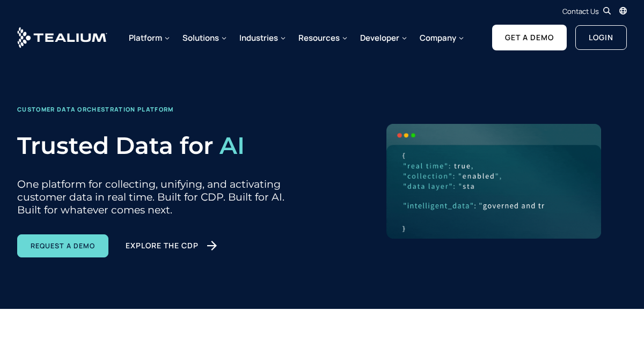The width and height of the screenshot is (644, 362).
Task: Expand the Company chevron arrow
Action: (x=461, y=38)
